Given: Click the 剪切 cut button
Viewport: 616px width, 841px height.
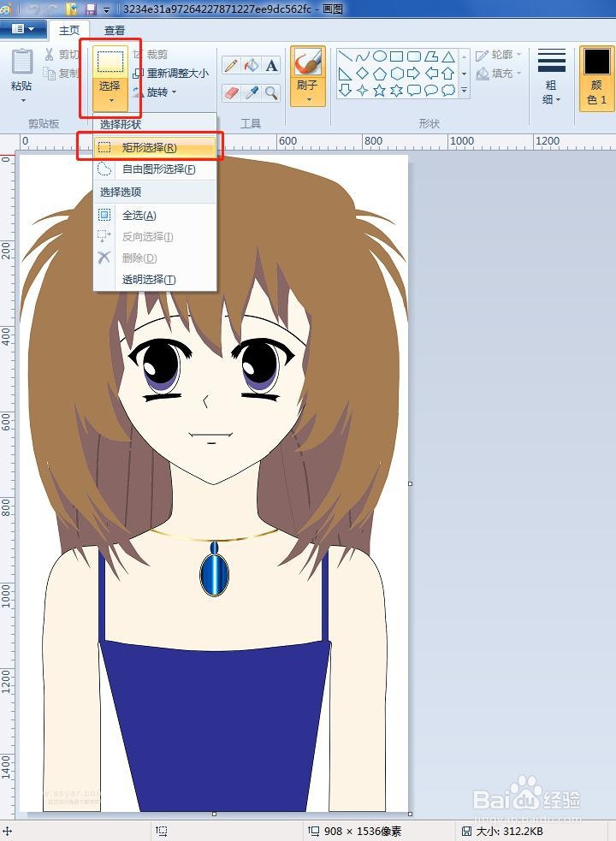Looking at the screenshot, I should pos(61,55).
